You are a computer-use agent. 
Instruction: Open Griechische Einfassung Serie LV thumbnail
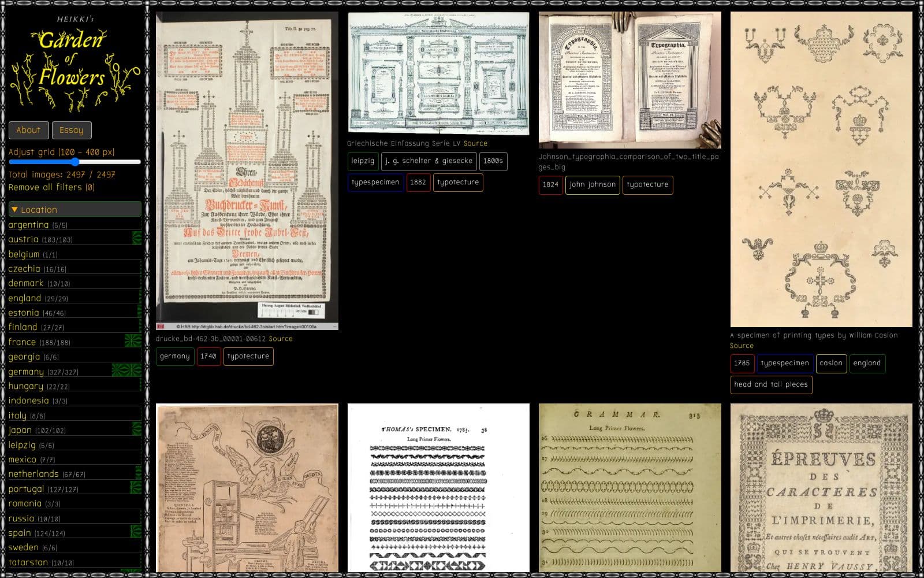point(438,73)
